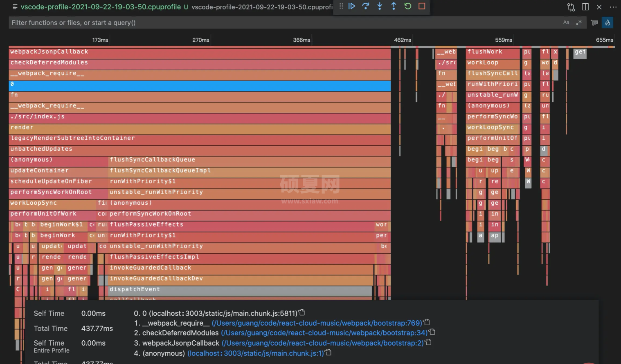Click the 559ms timeline marker
This screenshot has width=621, height=364.
point(504,40)
